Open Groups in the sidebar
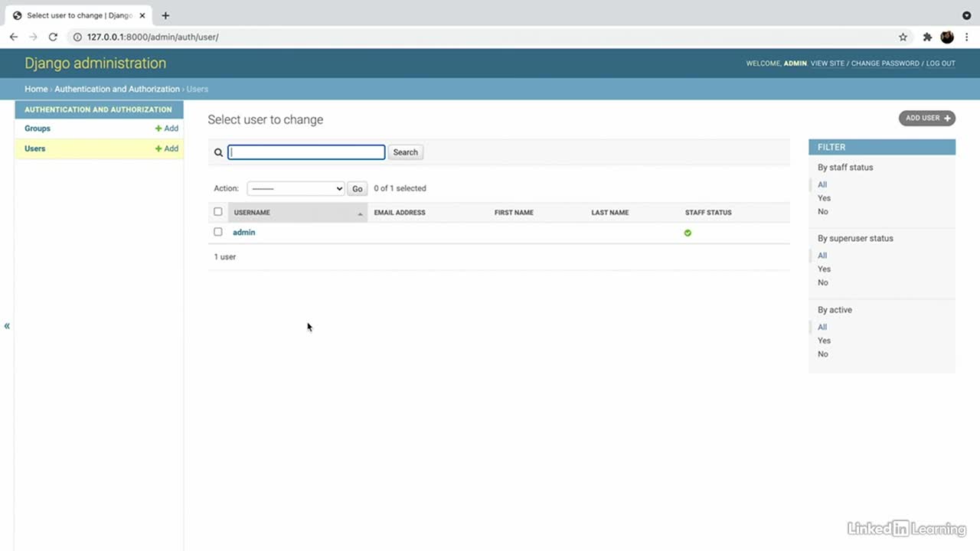This screenshot has height=551, width=980. [38, 129]
